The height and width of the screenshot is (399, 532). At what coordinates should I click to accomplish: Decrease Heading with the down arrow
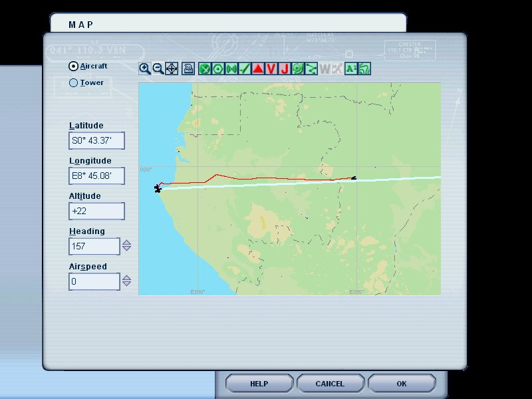tap(126, 249)
